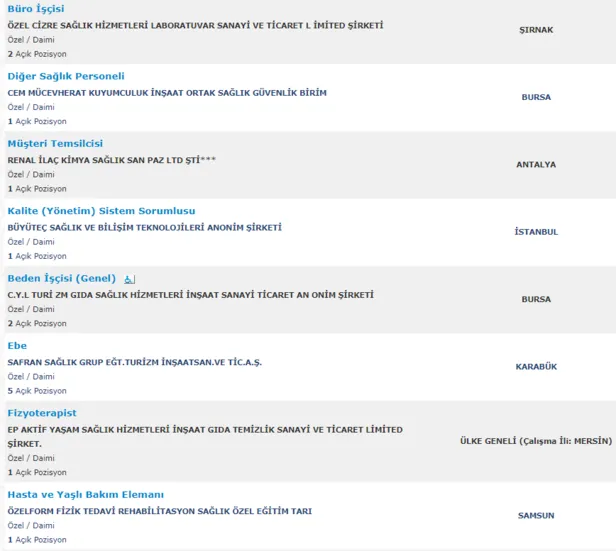Click ÖZEL CİZRE SAĞLIK HİZMETLERİ company name
Viewport: 616px width, 551px height.
(195, 25)
